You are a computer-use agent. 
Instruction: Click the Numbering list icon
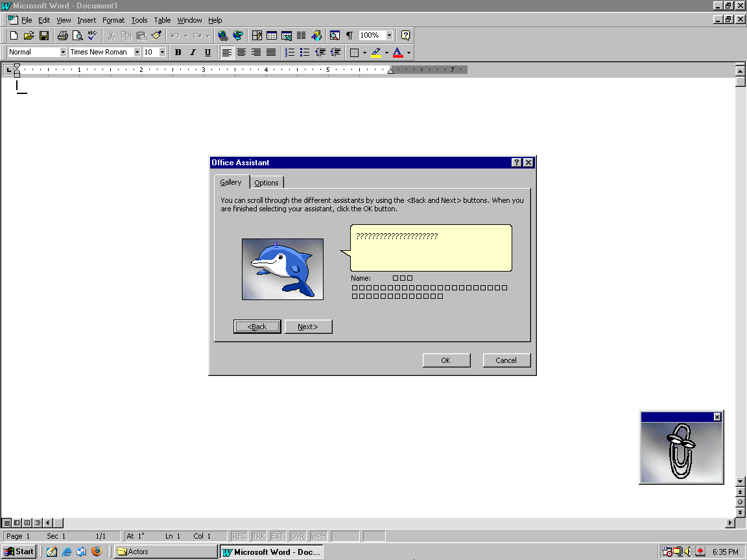click(290, 52)
